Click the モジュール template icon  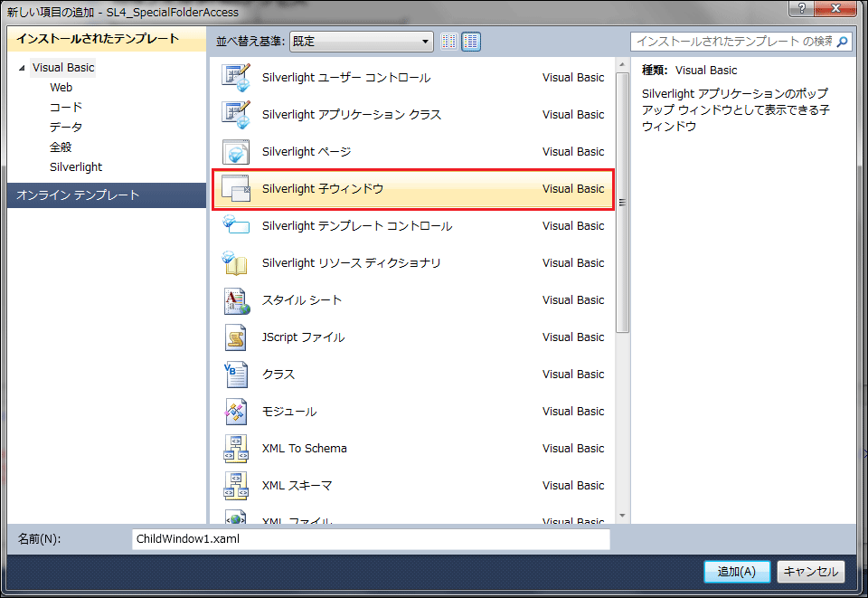[236, 412]
